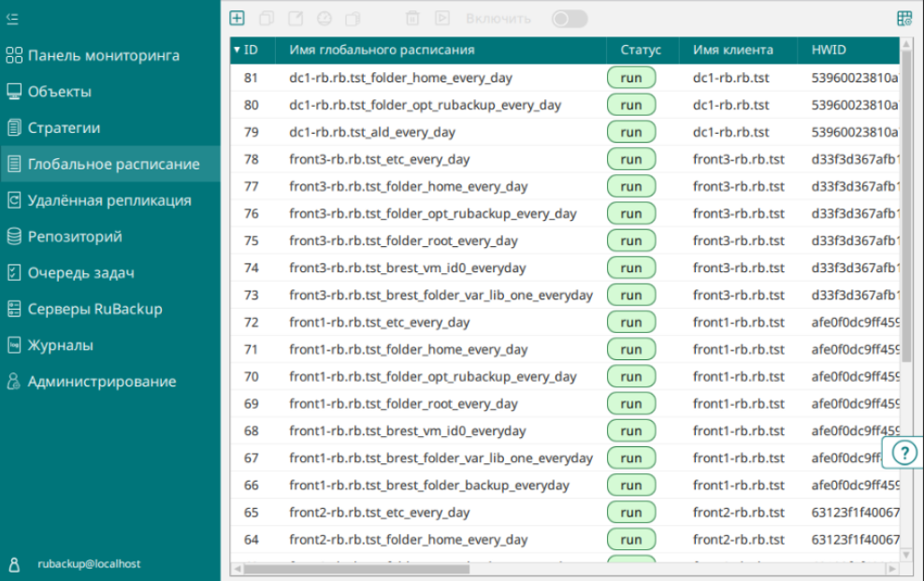Viewport: 924px width, 581px height.
Task: Open the Очередь задач section
Action: coord(110,273)
